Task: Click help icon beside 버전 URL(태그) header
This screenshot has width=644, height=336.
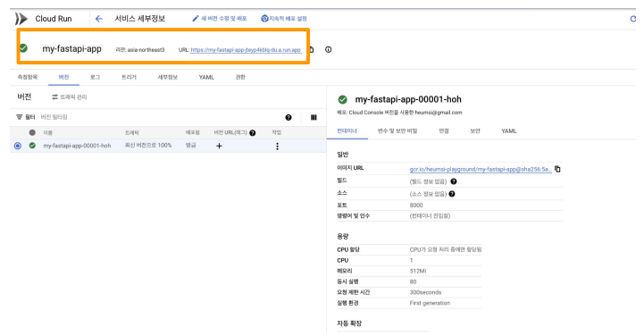Action: pyautogui.click(x=253, y=132)
